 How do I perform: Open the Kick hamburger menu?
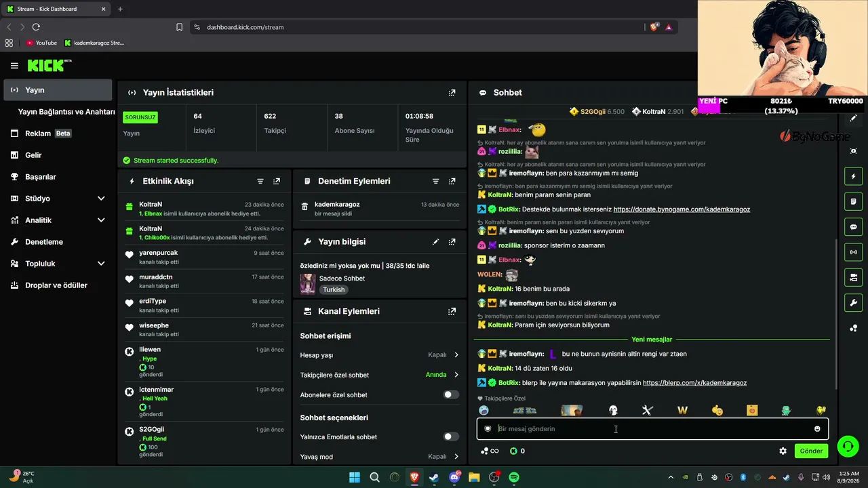click(x=14, y=66)
